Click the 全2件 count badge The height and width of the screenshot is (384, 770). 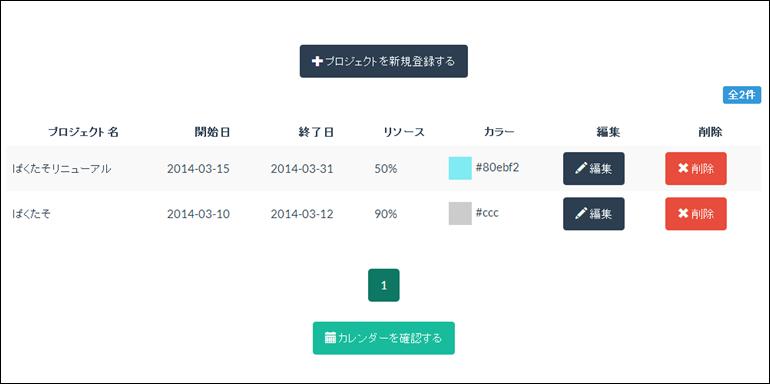tap(742, 95)
